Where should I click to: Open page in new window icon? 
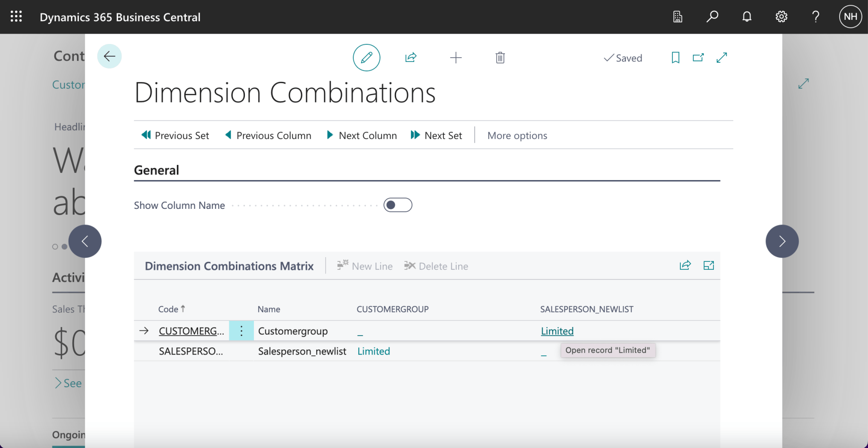coord(698,58)
